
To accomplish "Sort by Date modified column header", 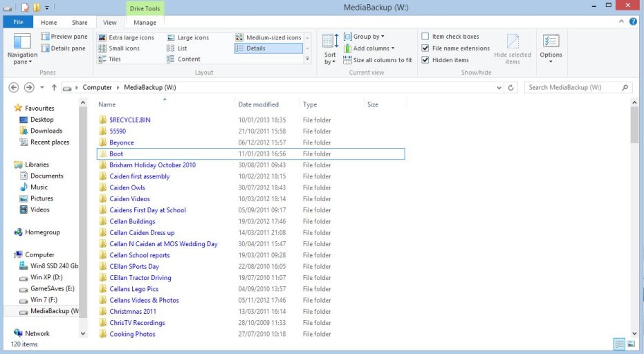I will [267, 104].
